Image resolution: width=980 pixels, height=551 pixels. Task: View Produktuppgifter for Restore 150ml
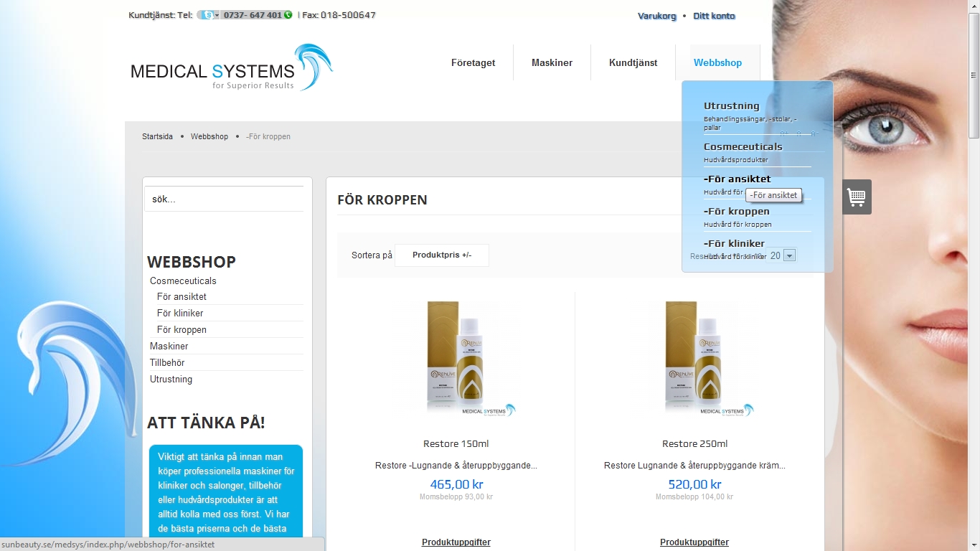tap(456, 542)
